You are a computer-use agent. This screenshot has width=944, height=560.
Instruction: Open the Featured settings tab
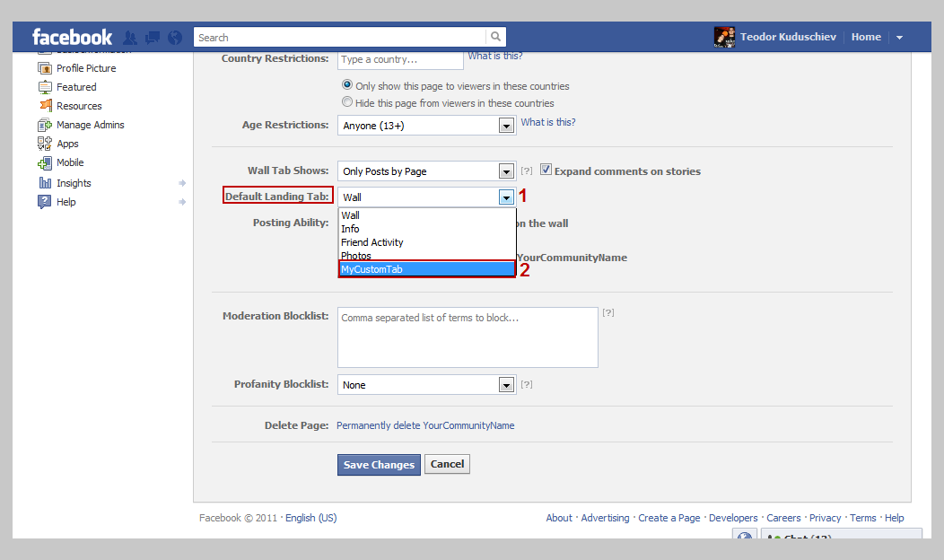click(76, 87)
